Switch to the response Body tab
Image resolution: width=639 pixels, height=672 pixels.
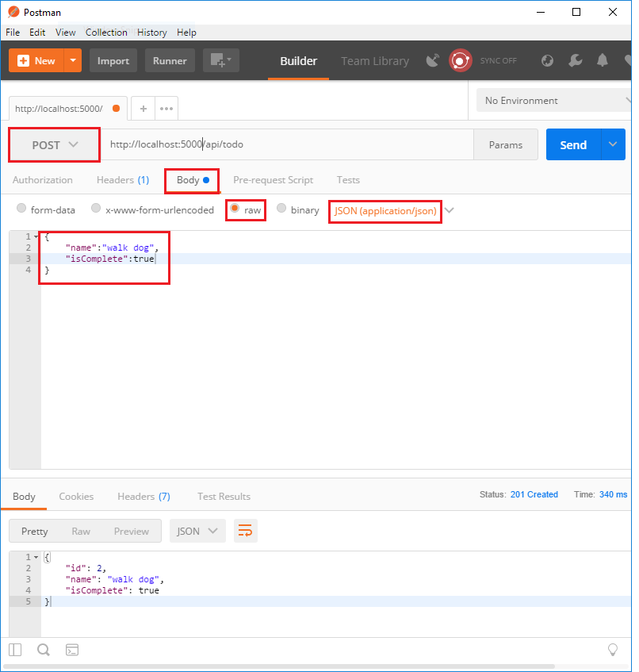[x=24, y=497]
